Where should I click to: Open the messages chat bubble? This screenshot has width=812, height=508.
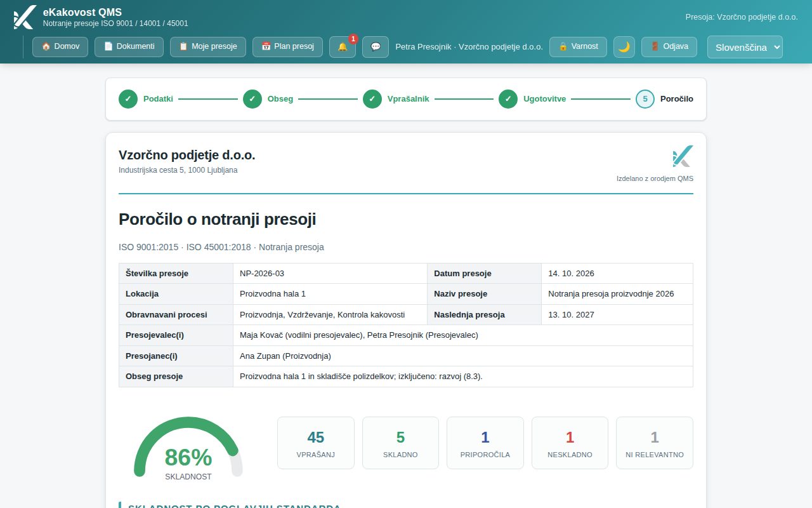tap(376, 47)
